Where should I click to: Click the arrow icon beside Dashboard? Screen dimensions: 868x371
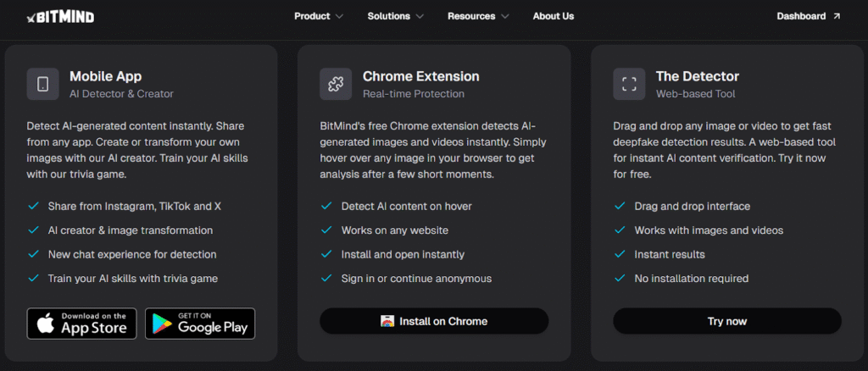pos(837,16)
